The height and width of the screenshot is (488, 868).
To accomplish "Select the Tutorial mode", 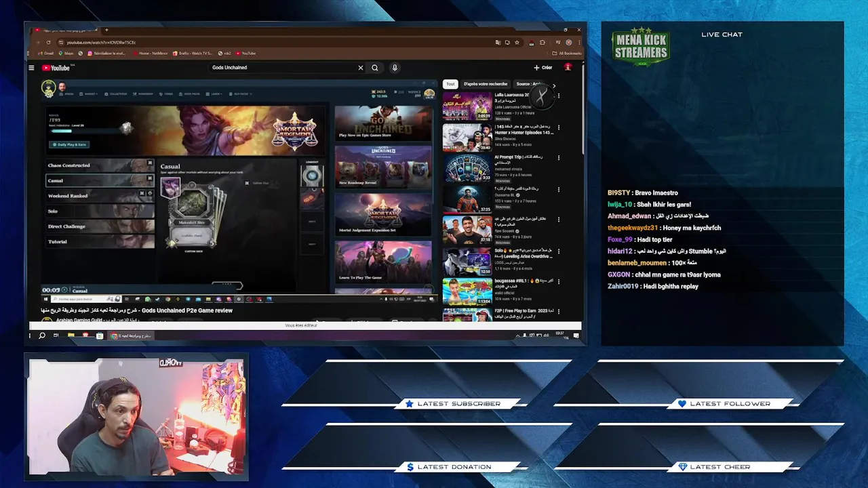I will [x=100, y=242].
